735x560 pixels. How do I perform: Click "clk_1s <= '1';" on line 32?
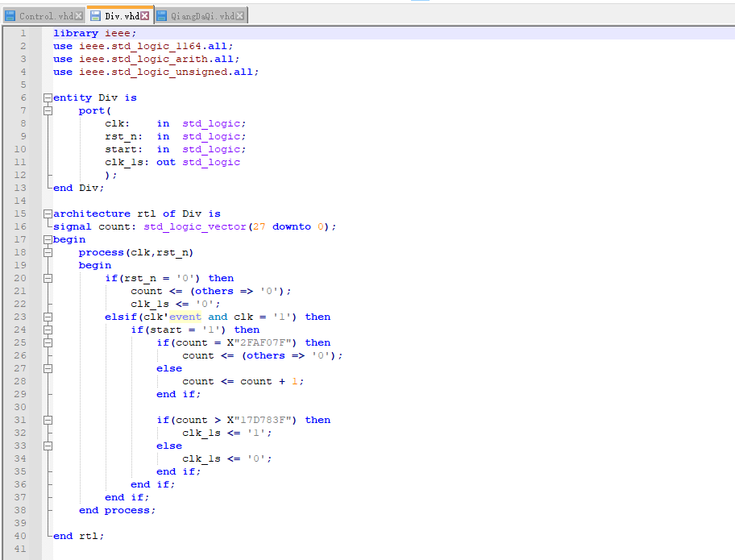click(227, 433)
